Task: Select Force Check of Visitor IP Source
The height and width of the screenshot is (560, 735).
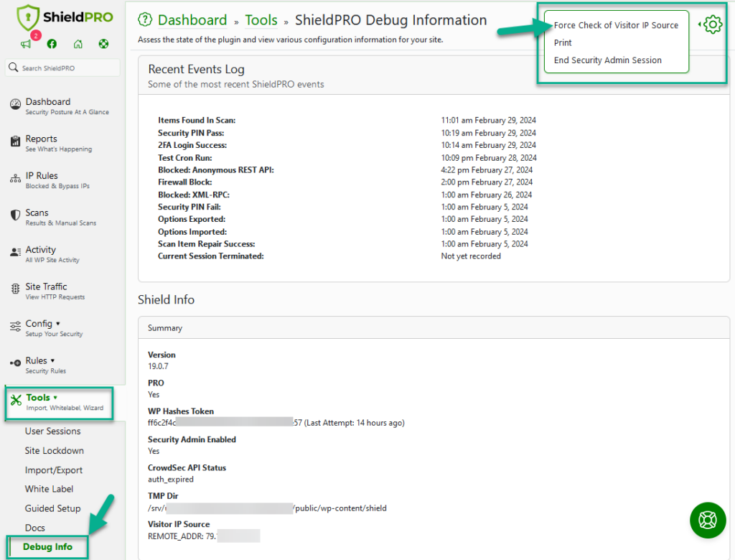Action: [x=616, y=25]
